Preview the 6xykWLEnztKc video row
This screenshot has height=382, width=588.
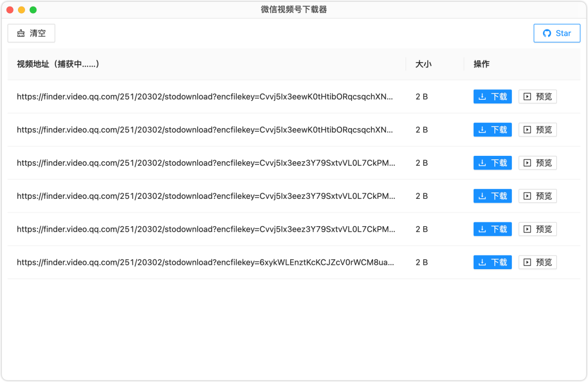pos(537,262)
